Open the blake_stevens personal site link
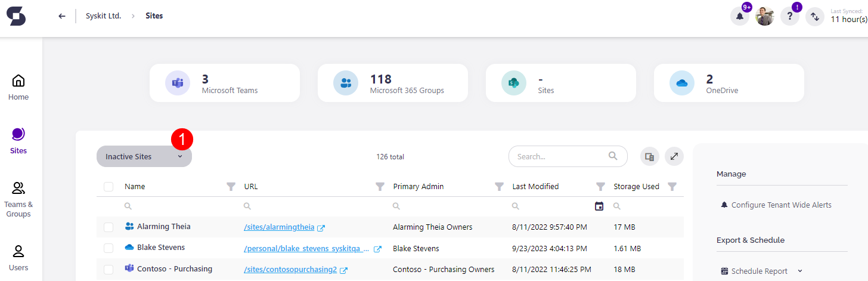The image size is (868, 281). 306,248
